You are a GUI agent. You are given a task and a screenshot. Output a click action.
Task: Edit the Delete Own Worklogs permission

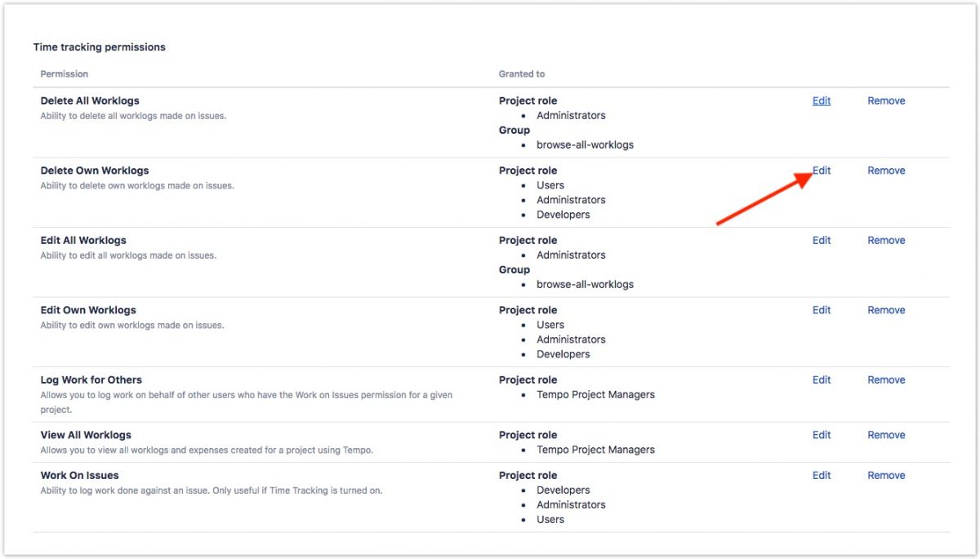[821, 171]
